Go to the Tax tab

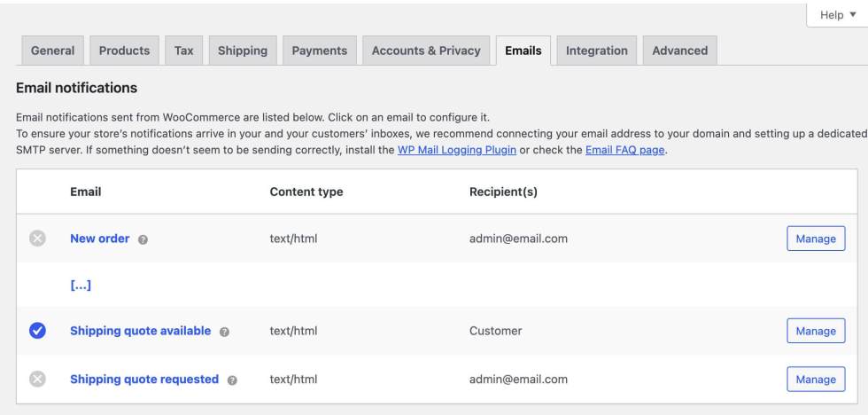click(183, 51)
